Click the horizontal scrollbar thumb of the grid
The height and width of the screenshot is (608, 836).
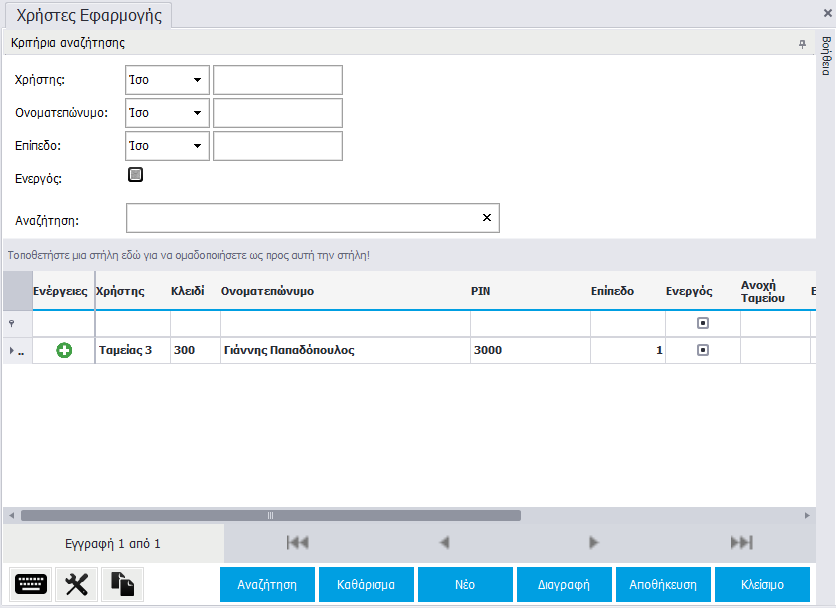click(270, 516)
